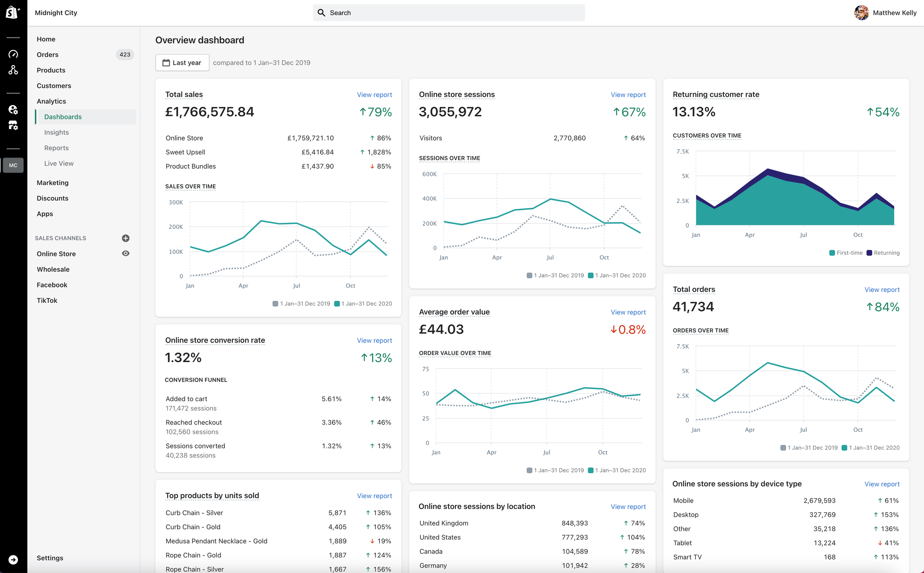Click Matthew Kelly's profile avatar
924x573 pixels.
(861, 13)
